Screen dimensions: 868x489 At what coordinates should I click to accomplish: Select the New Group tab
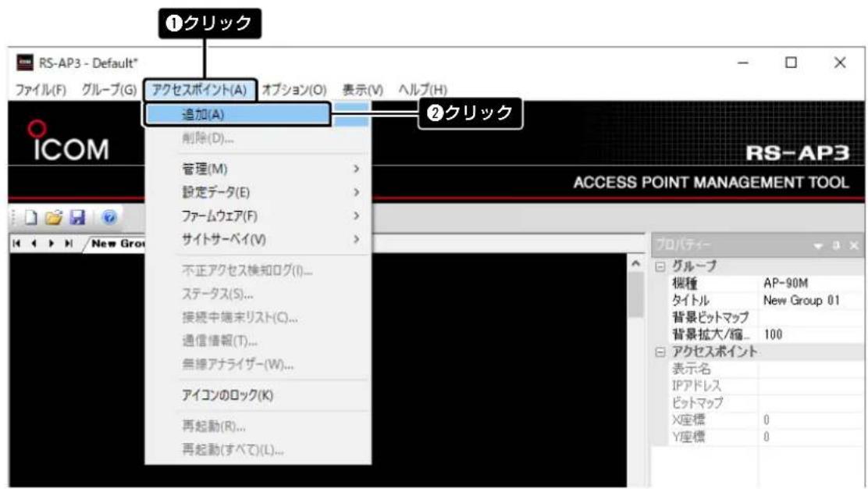[117, 244]
